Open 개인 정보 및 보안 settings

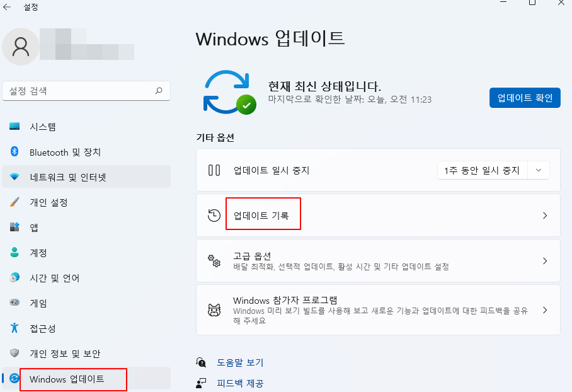[x=86, y=354]
